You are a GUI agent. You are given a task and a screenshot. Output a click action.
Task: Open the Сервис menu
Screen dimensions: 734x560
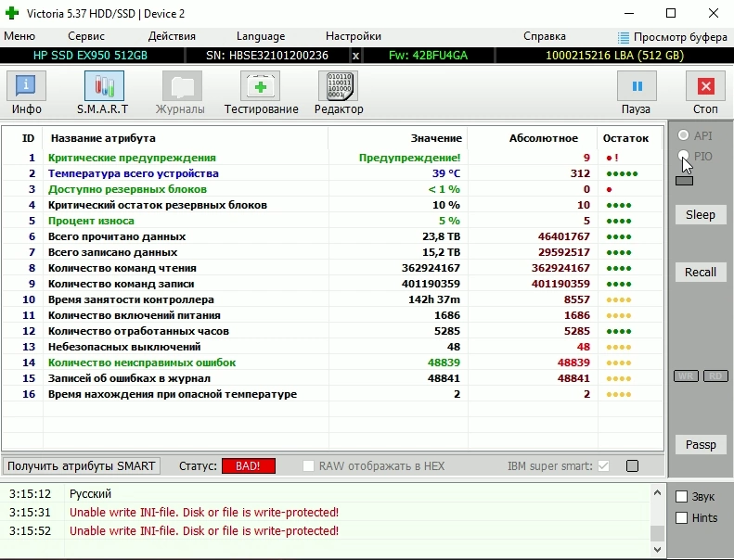(86, 36)
